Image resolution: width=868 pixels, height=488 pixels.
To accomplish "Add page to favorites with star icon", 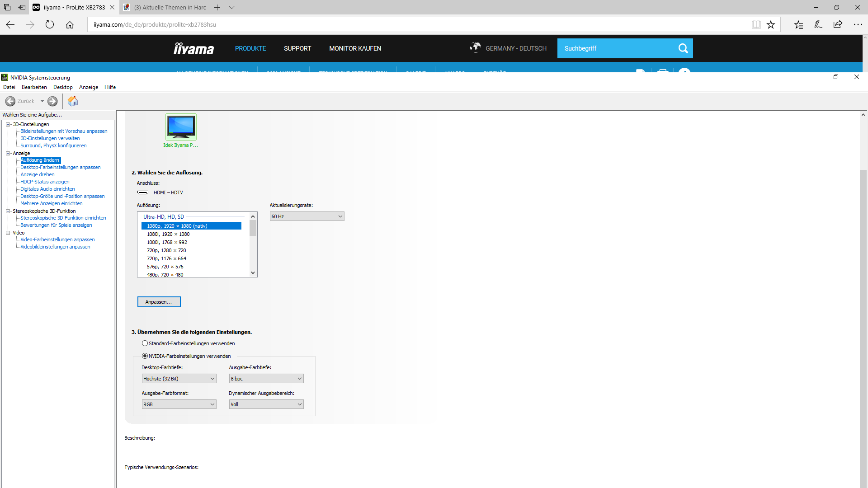I will [771, 24].
